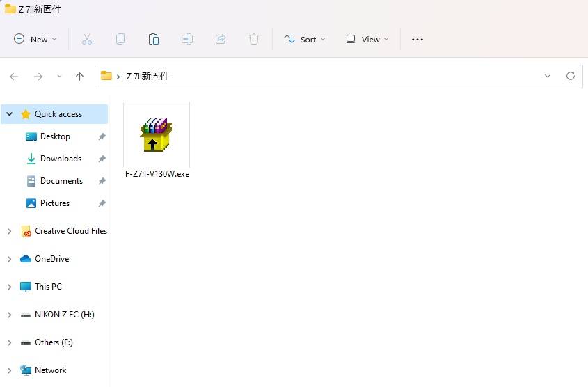Open the View layout dropdown
The width and height of the screenshot is (588, 387).
pos(367,40)
